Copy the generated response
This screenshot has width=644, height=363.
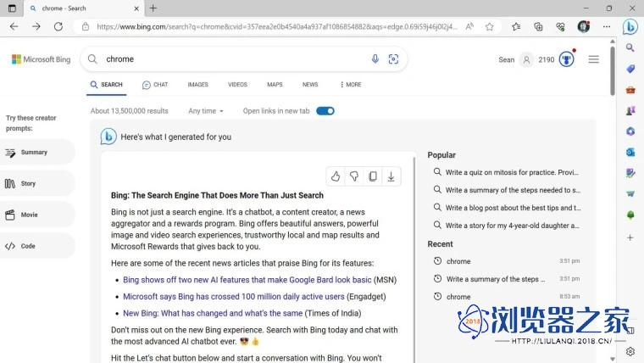point(373,176)
